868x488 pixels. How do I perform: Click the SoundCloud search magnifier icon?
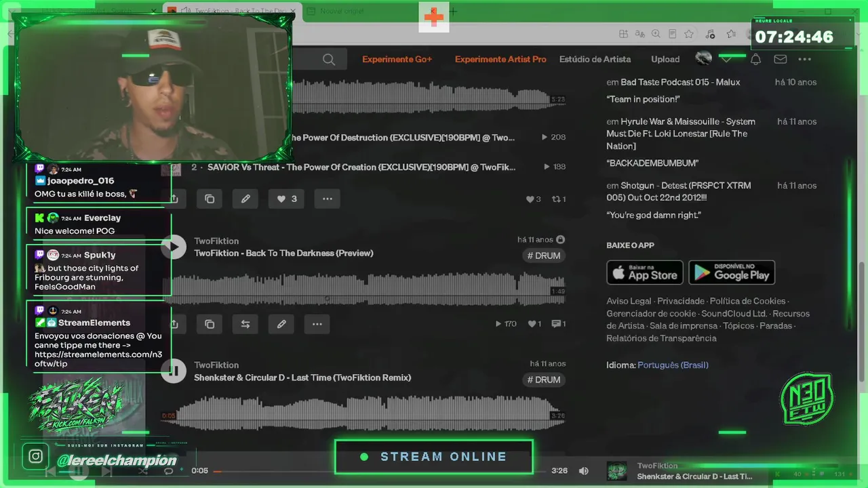(x=329, y=60)
